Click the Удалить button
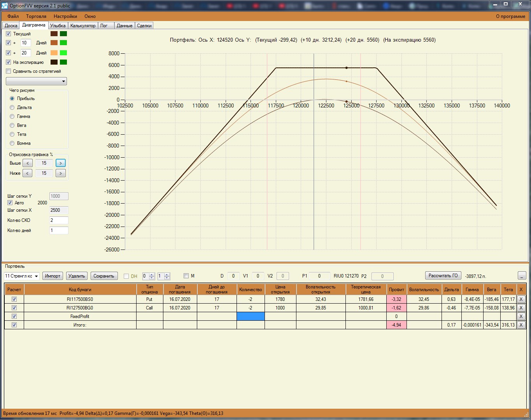 coord(77,276)
